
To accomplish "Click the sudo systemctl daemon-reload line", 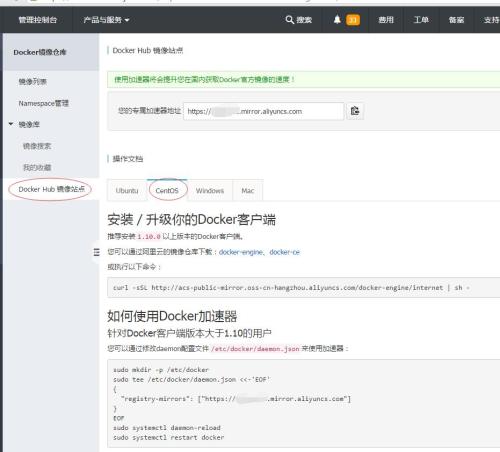I will [x=167, y=428].
